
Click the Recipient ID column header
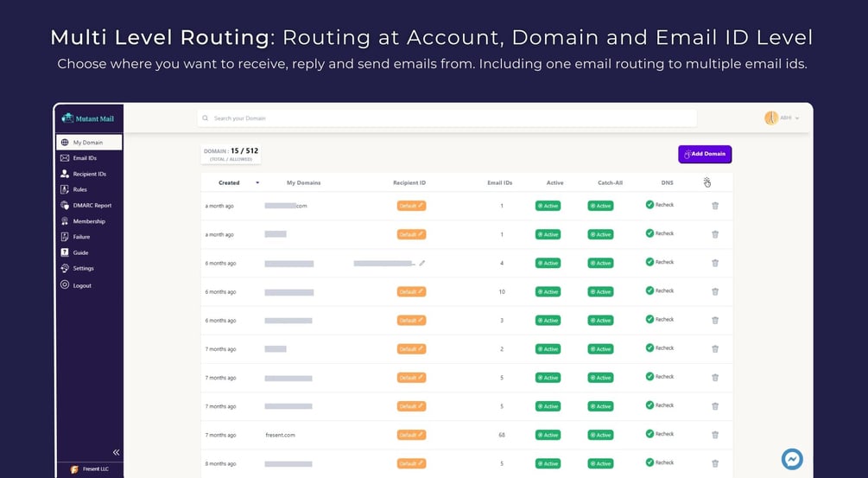[x=409, y=182]
